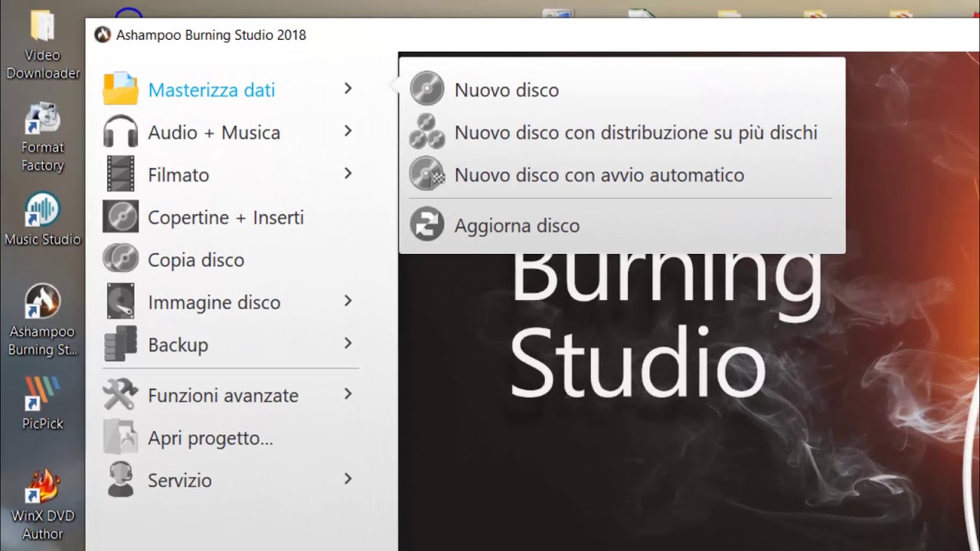Open Format Factory desktop shortcut

click(x=43, y=138)
